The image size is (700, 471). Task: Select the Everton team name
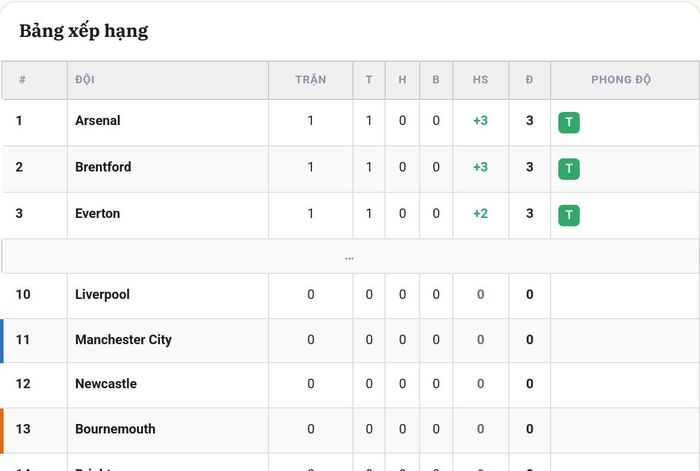97,213
